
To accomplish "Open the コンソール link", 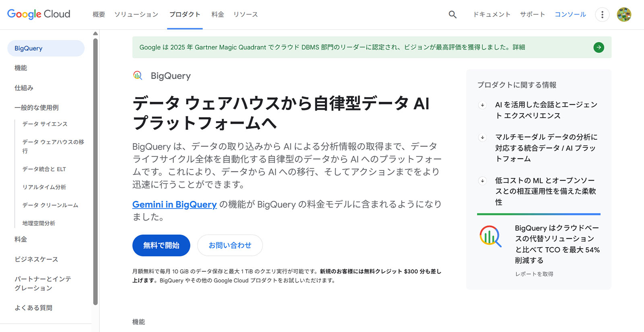I will point(570,14).
